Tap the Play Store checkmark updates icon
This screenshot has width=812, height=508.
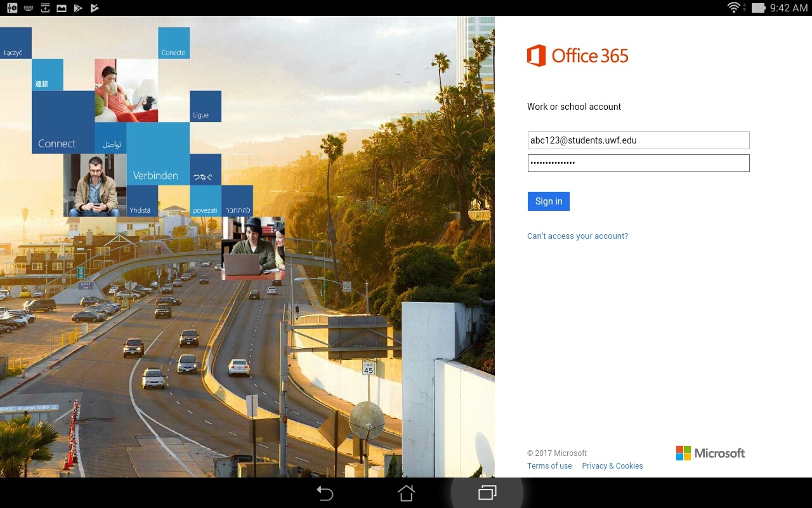pyautogui.click(x=95, y=8)
